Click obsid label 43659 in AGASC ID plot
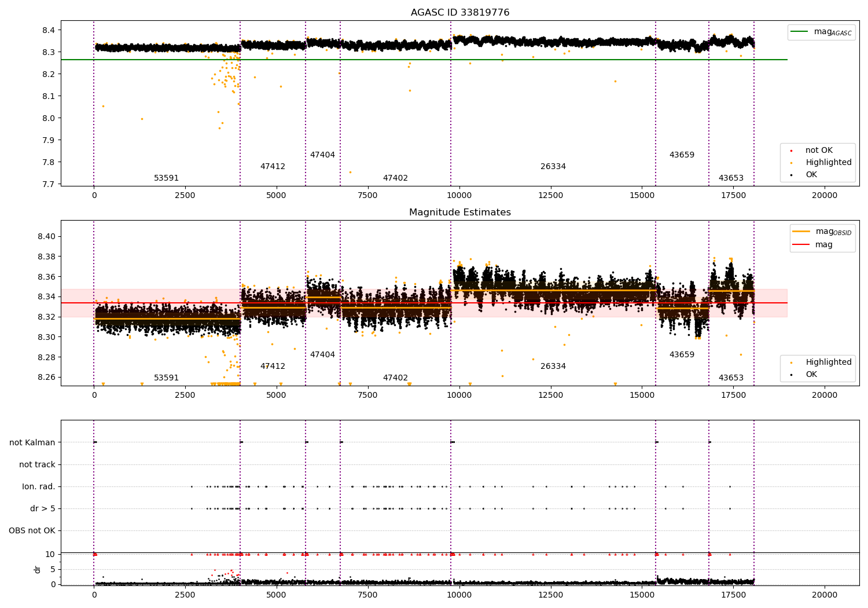This screenshot has width=868, height=608. pyautogui.click(x=682, y=155)
